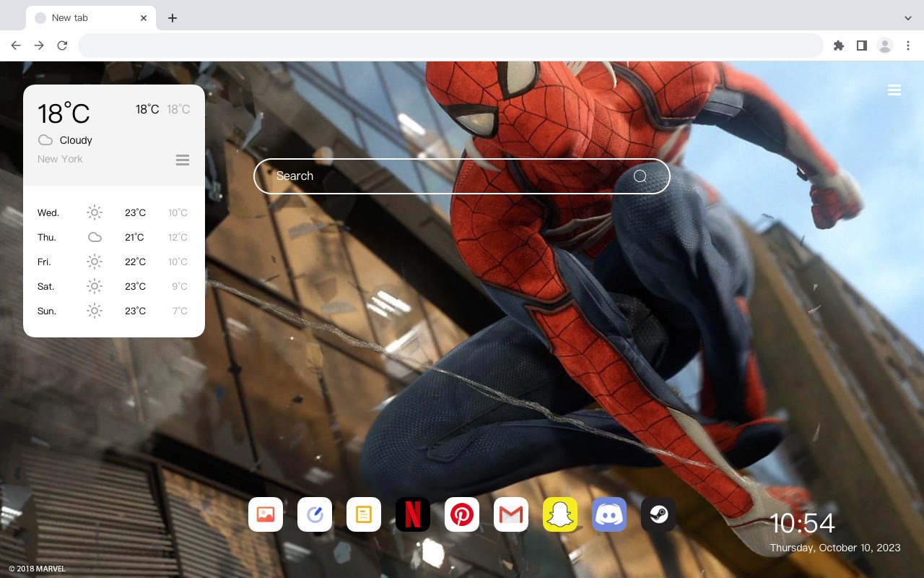Select the Thu. forecast row
The height and width of the screenshot is (578, 924).
(114, 237)
